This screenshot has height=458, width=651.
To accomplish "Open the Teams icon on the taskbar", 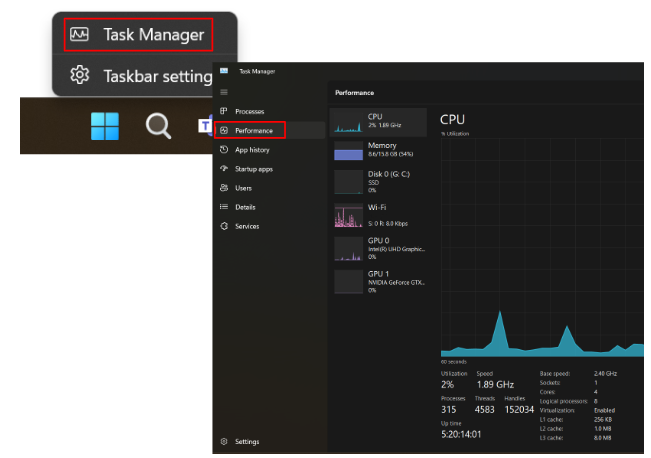I will click(x=205, y=126).
